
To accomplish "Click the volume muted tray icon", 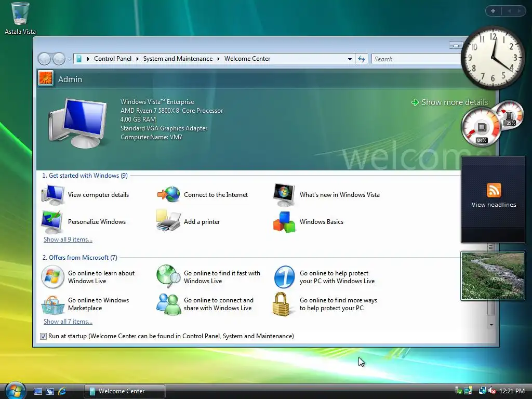I will (x=491, y=391).
